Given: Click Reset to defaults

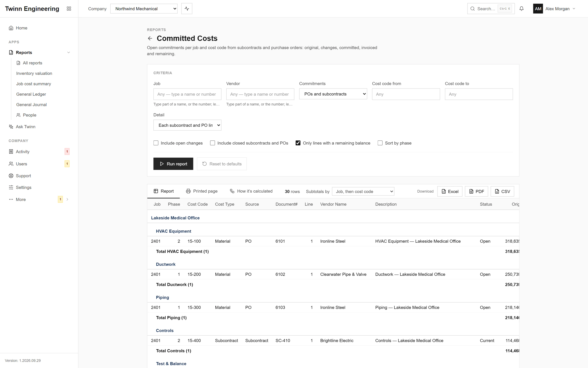Looking at the screenshot, I should pyautogui.click(x=222, y=164).
